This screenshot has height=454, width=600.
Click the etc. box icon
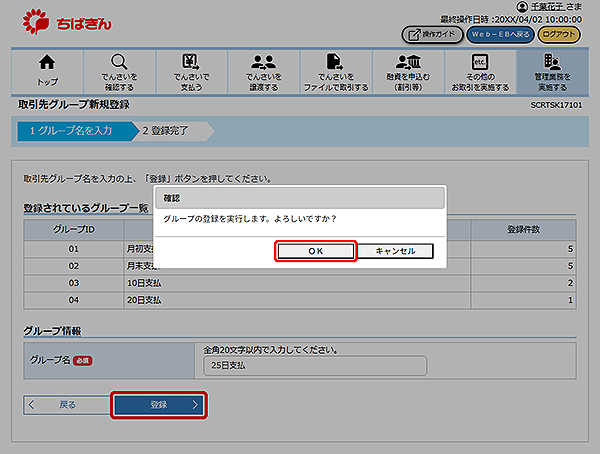[480, 62]
